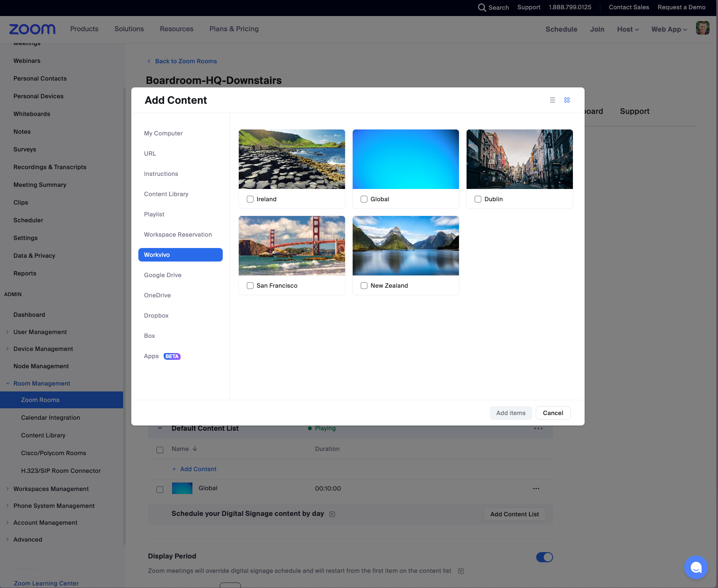Image resolution: width=718 pixels, height=588 pixels.
Task: Open Plans & Pricing
Action: pos(234,29)
